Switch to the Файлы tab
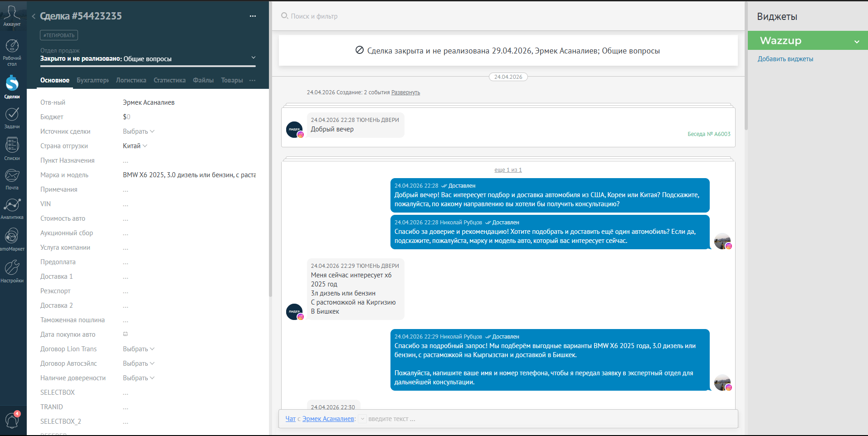Screen dimensions: 868x436 coord(203,80)
